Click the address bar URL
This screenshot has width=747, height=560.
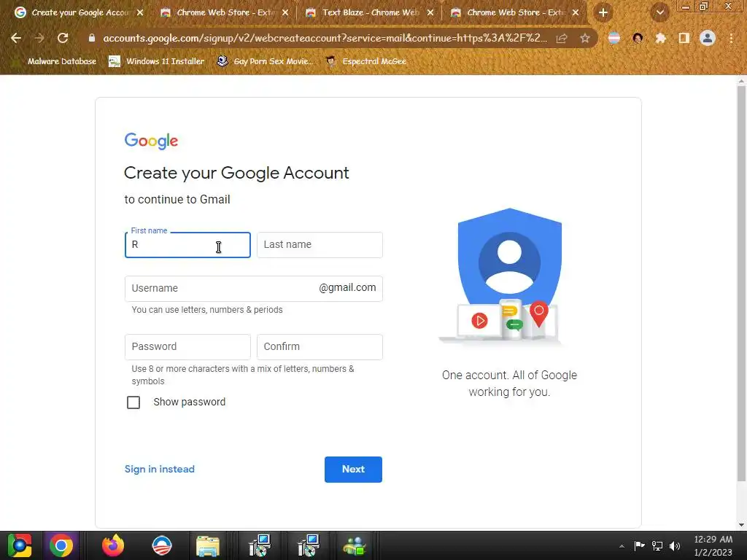pyautogui.click(x=325, y=38)
